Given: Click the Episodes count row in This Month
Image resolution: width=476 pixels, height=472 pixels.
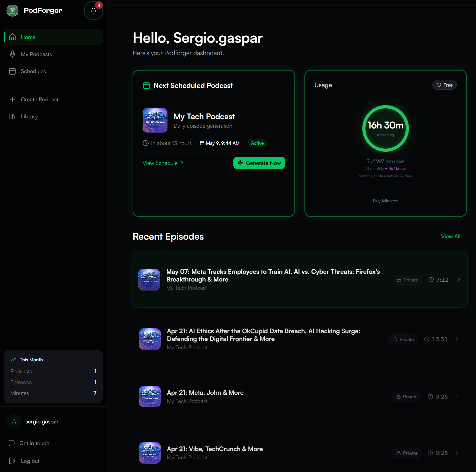Looking at the screenshot, I should [53, 382].
